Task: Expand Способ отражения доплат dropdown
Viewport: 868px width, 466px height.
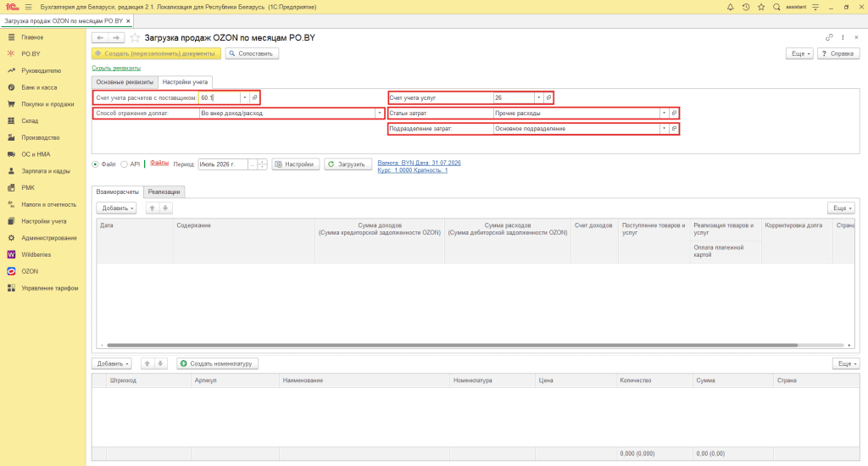Action: pyautogui.click(x=380, y=113)
